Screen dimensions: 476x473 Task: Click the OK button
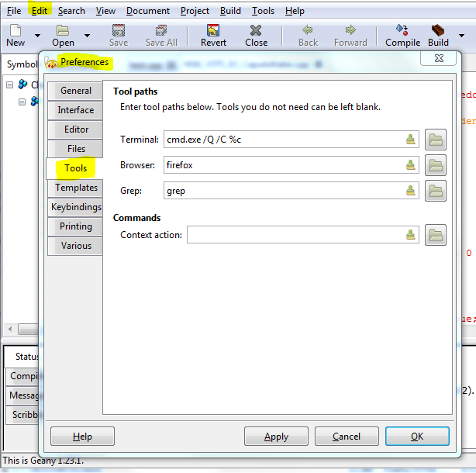coord(417,437)
